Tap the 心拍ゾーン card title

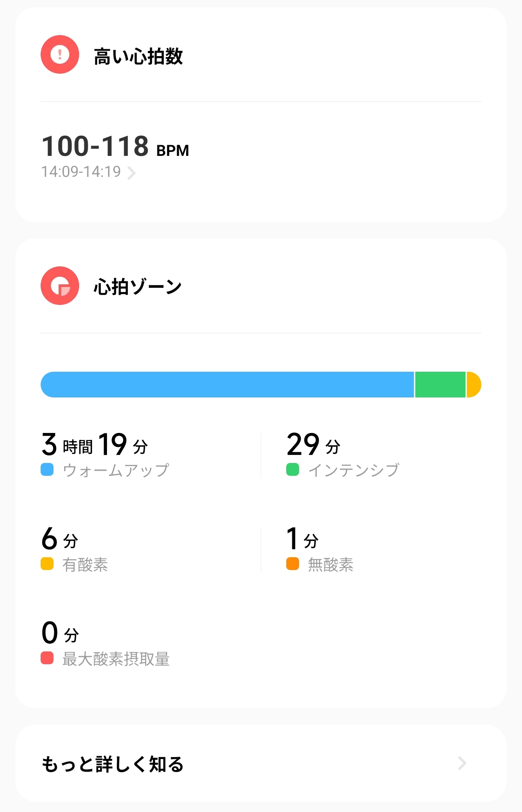click(x=138, y=287)
